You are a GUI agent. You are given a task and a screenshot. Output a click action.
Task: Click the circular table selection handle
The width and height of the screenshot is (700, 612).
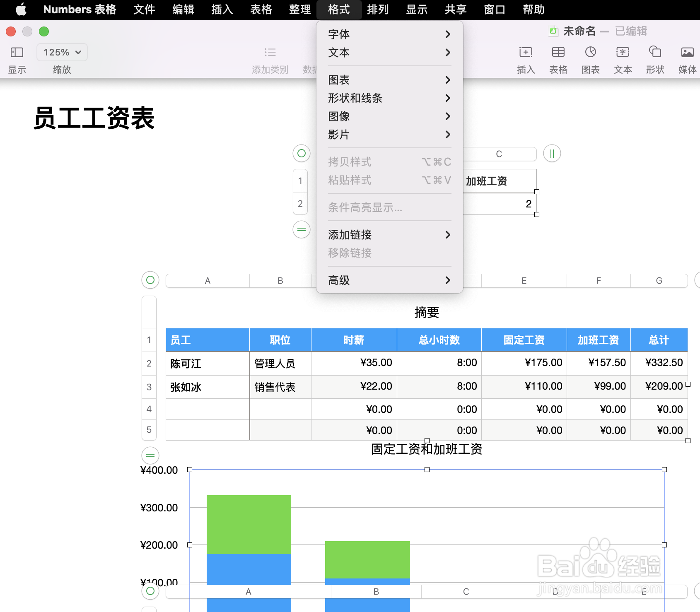(x=150, y=280)
